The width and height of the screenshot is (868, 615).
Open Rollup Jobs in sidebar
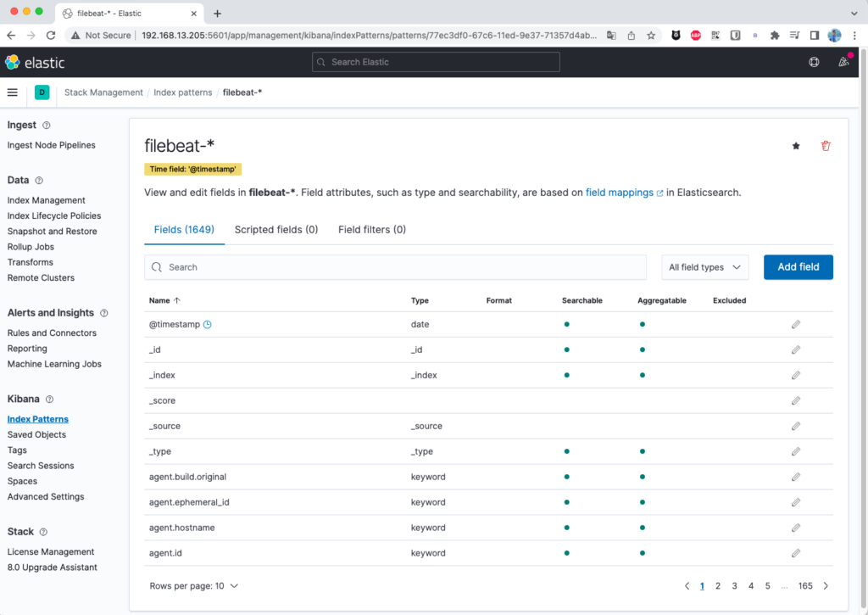[x=31, y=247]
